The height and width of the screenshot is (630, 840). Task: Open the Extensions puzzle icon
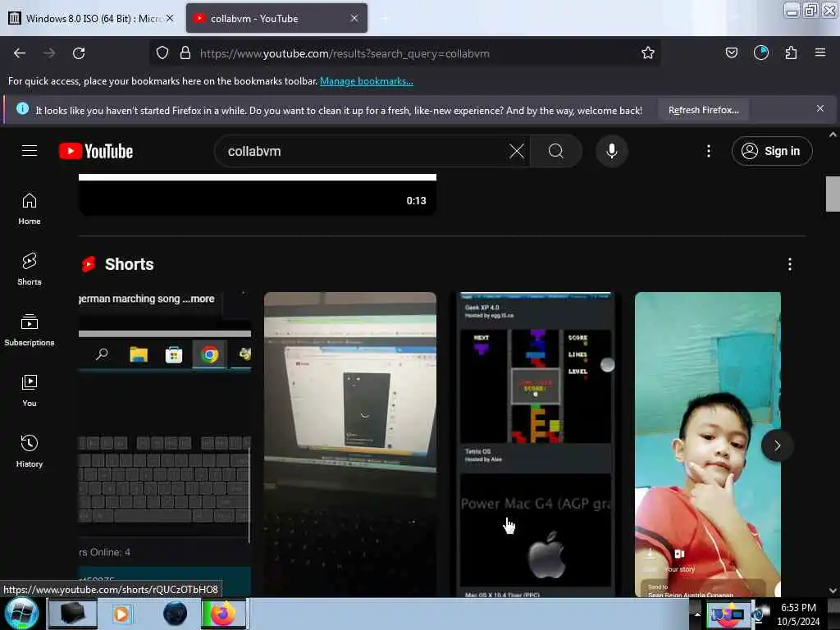pyautogui.click(x=791, y=53)
